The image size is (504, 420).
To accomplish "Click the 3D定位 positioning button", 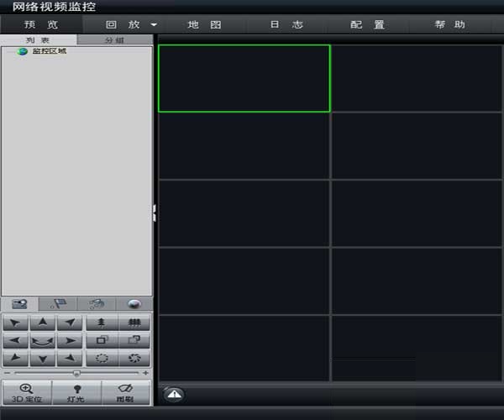I will 26,393.
